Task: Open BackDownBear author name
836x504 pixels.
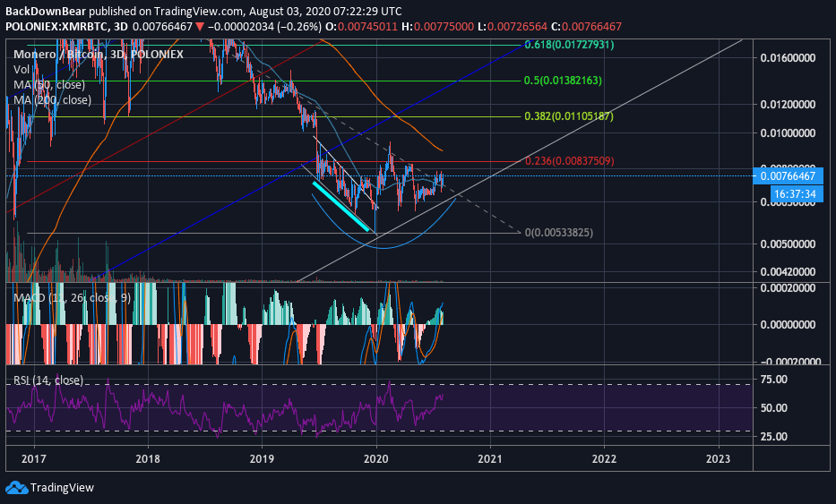Action: (46, 11)
